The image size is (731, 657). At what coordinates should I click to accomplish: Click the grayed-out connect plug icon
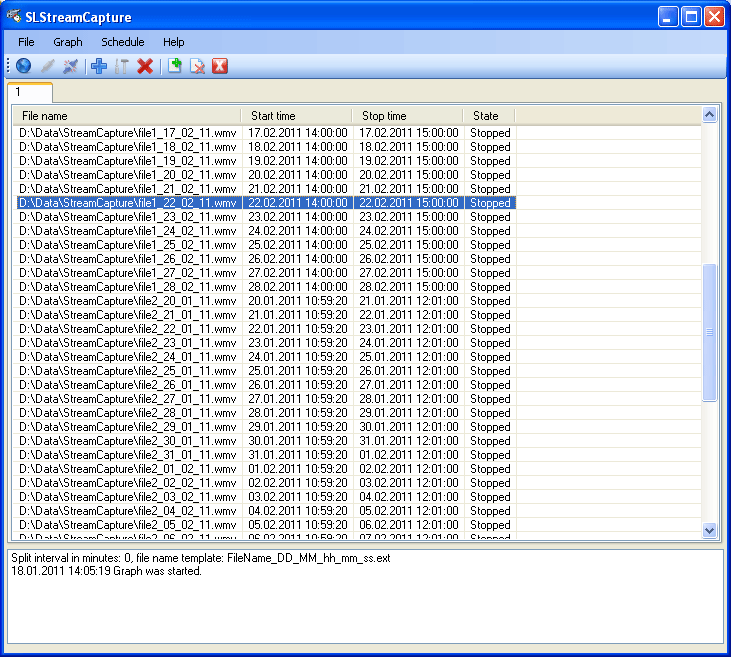(x=48, y=66)
